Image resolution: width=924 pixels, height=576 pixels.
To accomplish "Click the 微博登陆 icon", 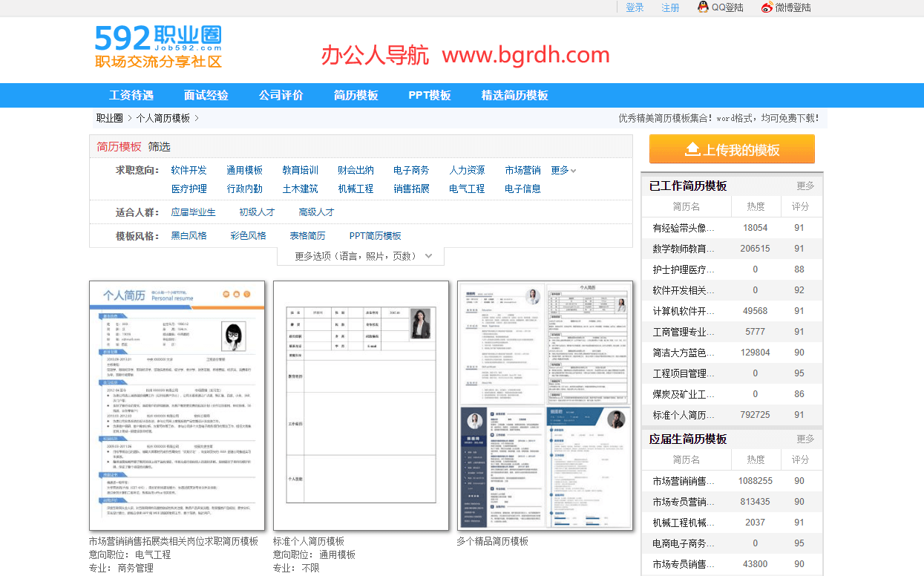I will (765, 7).
